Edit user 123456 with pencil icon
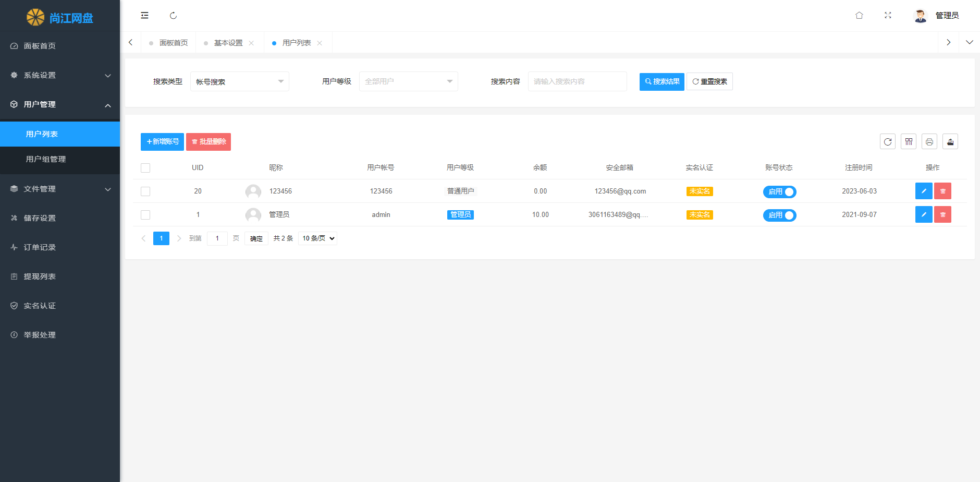The height and width of the screenshot is (482, 980). click(x=924, y=191)
